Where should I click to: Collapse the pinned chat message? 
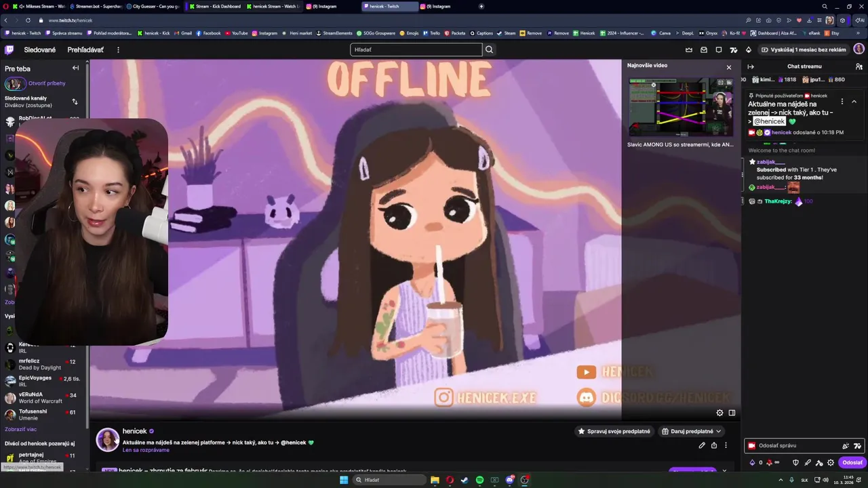click(854, 102)
